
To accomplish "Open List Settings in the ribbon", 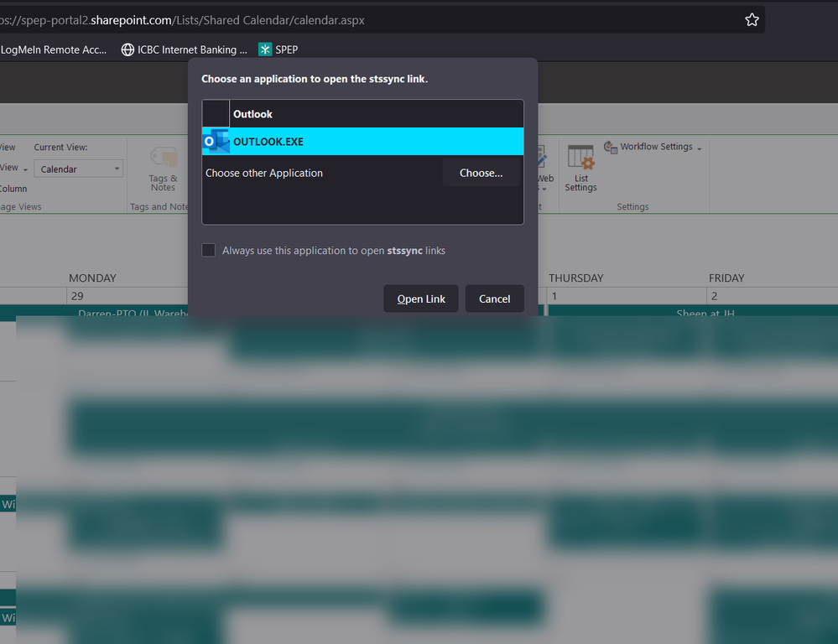I will click(x=581, y=169).
